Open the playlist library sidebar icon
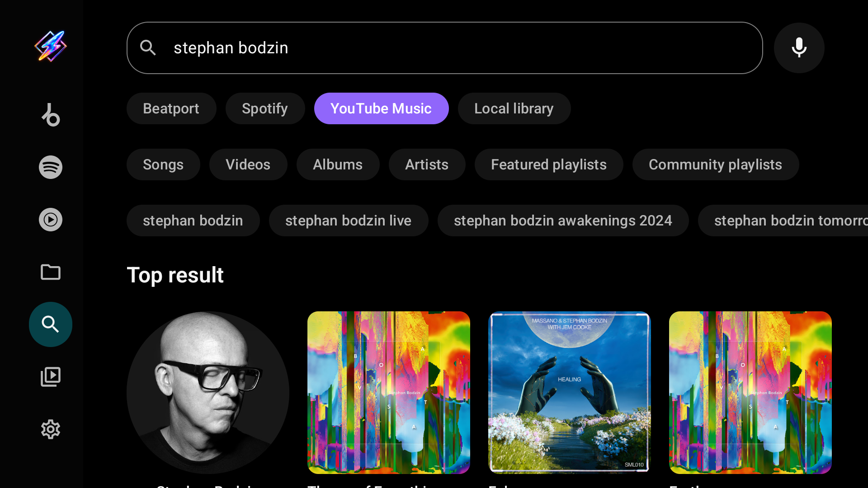 (x=51, y=377)
